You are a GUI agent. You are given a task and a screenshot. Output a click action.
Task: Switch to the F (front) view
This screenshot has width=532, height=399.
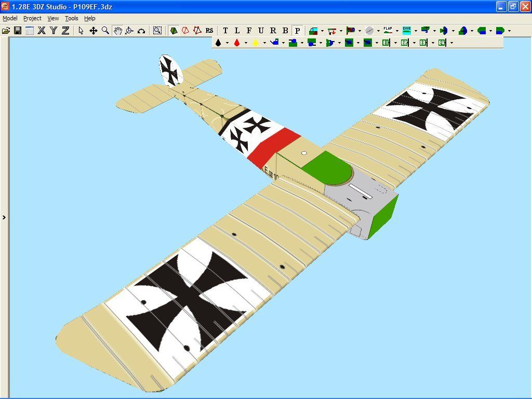[249, 31]
